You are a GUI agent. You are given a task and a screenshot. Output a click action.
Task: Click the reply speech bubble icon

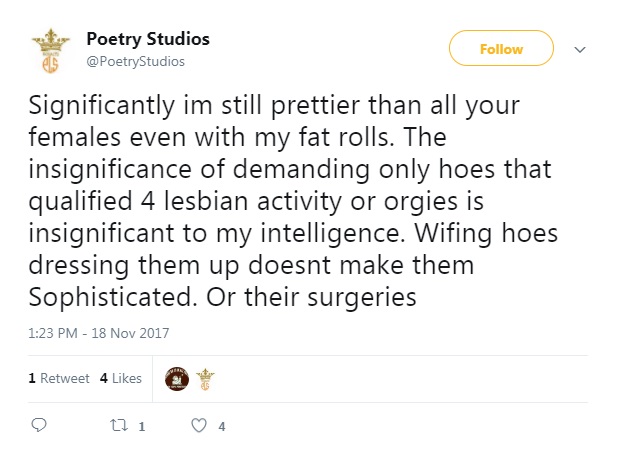(x=39, y=425)
